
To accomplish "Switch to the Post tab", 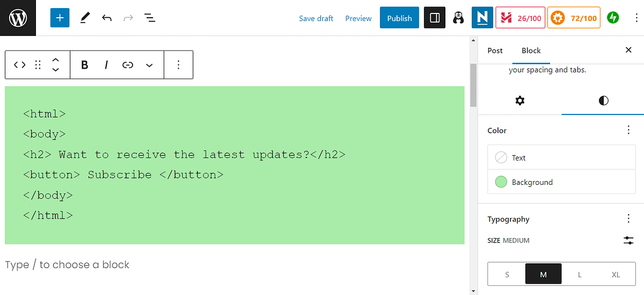I will coord(495,51).
